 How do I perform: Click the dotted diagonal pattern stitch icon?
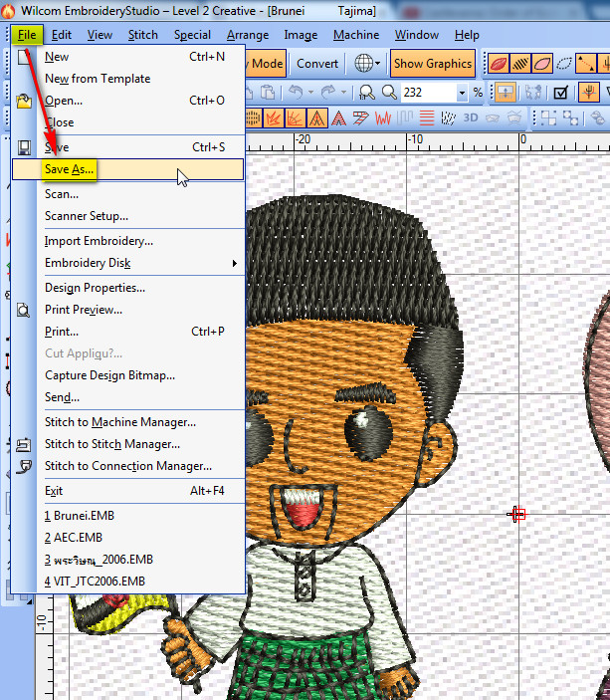click(448, 118)
